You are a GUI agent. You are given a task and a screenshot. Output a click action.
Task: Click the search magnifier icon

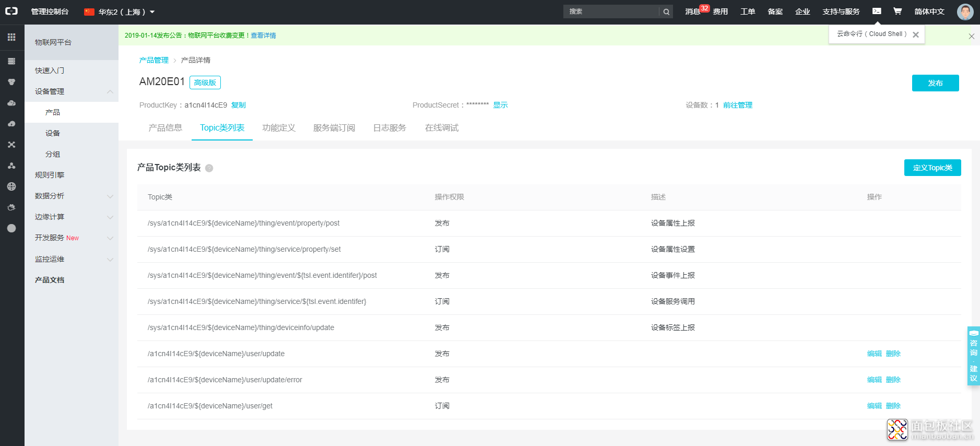pos(666,11)
